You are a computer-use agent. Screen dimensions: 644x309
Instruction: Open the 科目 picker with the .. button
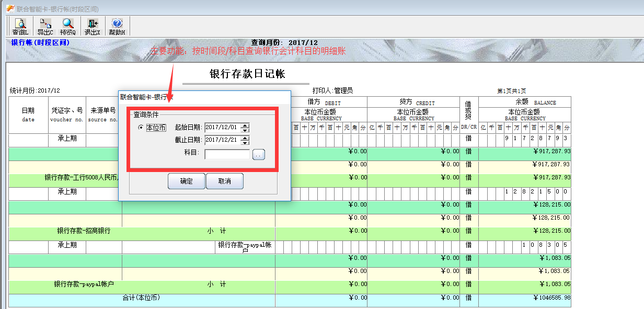coord(259,154)
